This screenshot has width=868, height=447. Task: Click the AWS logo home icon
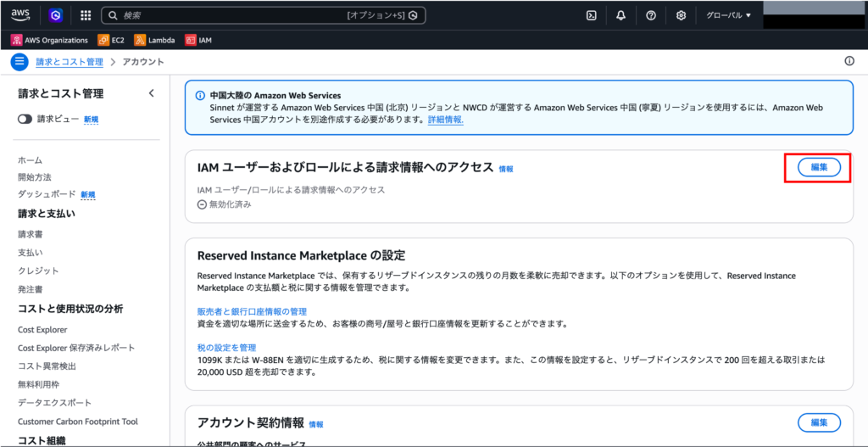click(21, 14)
